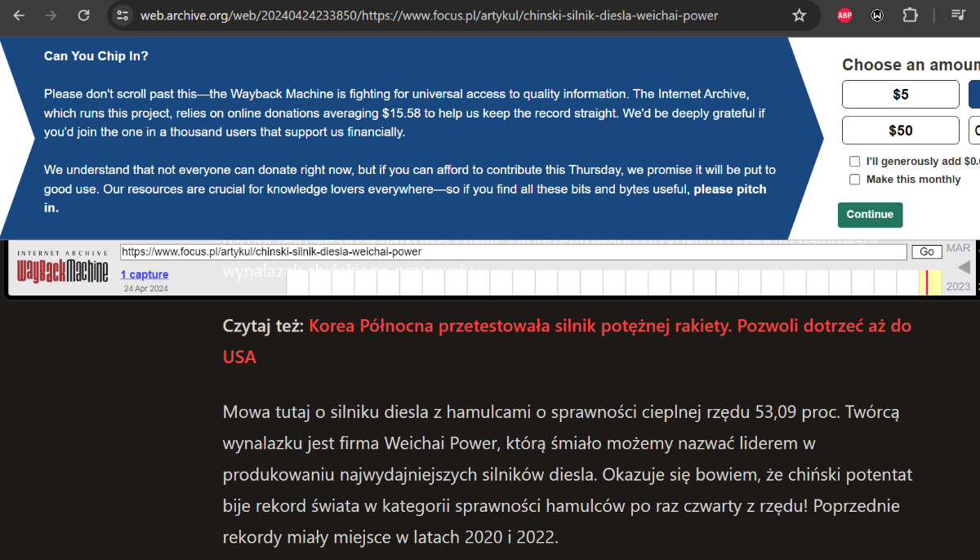Click the "Czytaj też:" label
Viewport: 980px width, 560px height.
click(263, 326)
